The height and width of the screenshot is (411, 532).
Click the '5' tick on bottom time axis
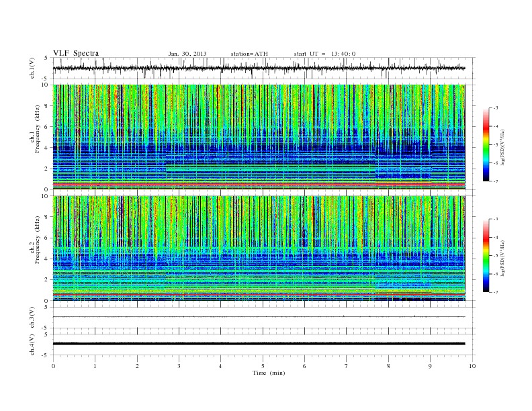(263, 366)
